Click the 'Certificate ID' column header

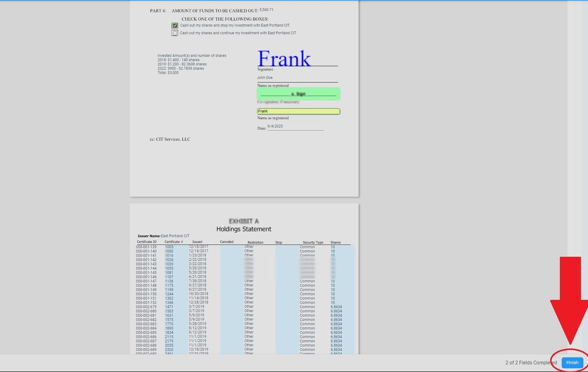147,242
